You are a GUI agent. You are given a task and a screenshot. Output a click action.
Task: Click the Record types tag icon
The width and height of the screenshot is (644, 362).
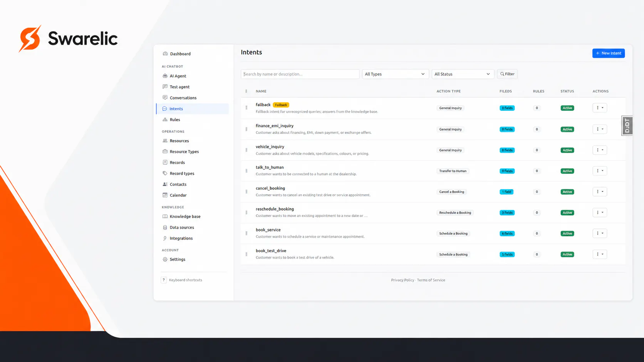[165, 173]
